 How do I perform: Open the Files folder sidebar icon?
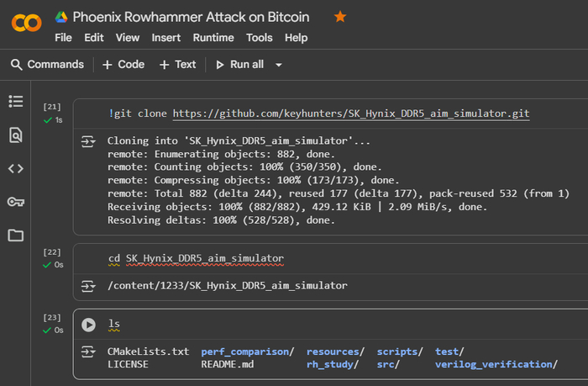15,235
